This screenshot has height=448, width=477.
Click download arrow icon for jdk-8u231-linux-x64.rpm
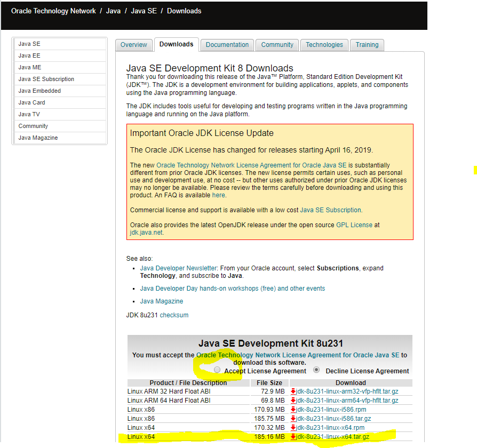(x=293, y=428)
